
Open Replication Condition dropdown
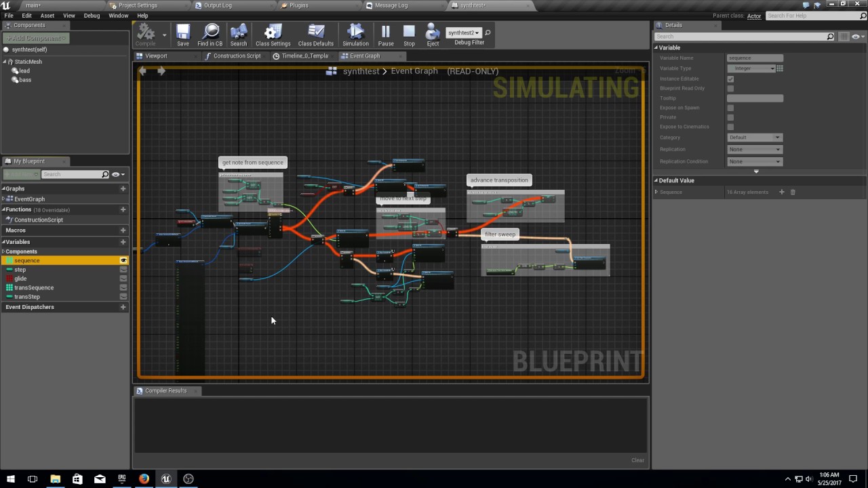(755, 161)
